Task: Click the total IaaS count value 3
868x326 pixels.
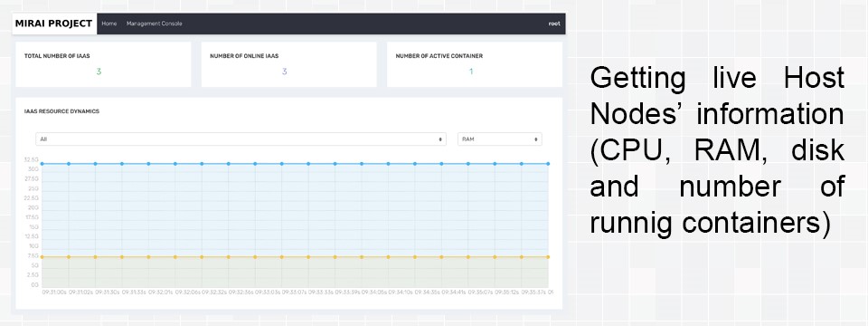Action: tap(99, 72)
